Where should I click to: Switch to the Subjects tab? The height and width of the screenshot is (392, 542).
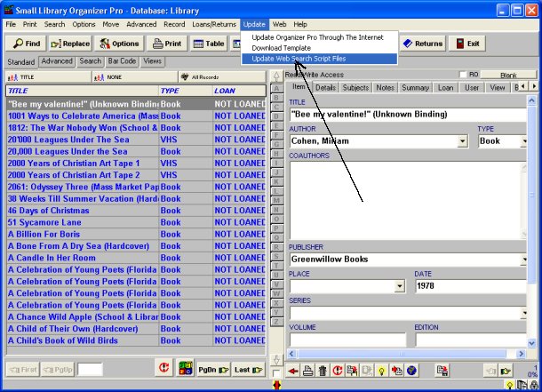tap(355, 88)
